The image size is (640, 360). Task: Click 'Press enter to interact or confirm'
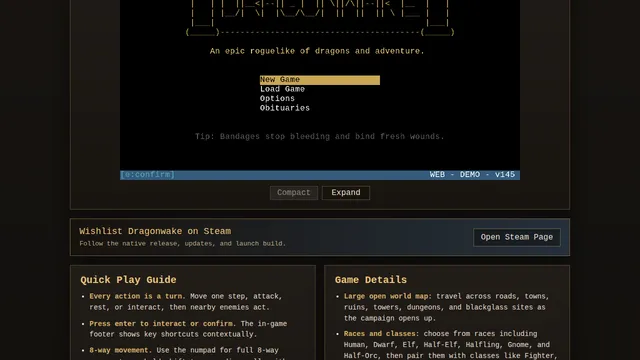(162, 324)
